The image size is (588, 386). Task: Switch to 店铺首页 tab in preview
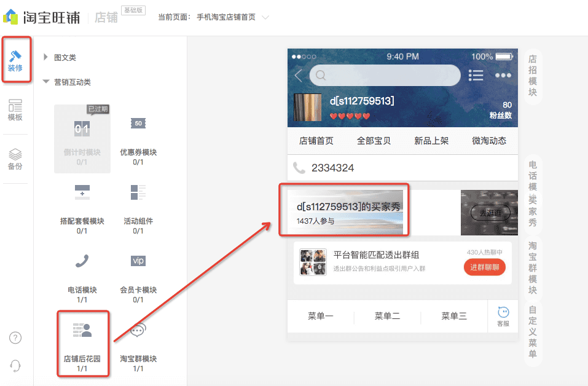click(x=316, y=141)
